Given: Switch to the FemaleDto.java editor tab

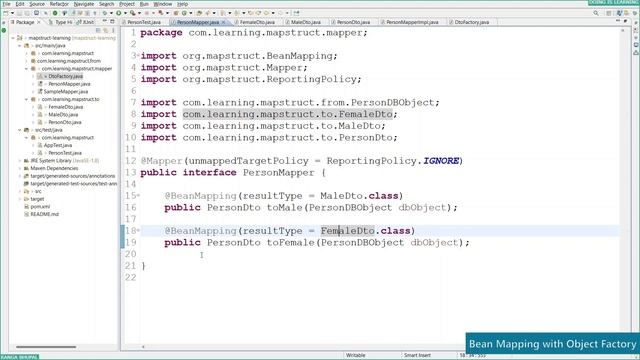Looking at the screenshot, I should pyautogui.click(x=257, y=22).
